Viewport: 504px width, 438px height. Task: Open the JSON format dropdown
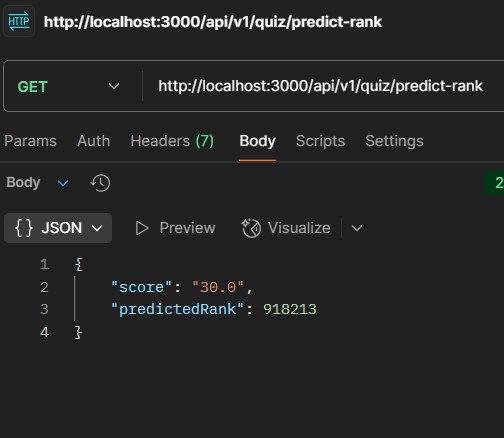point(58,228)
